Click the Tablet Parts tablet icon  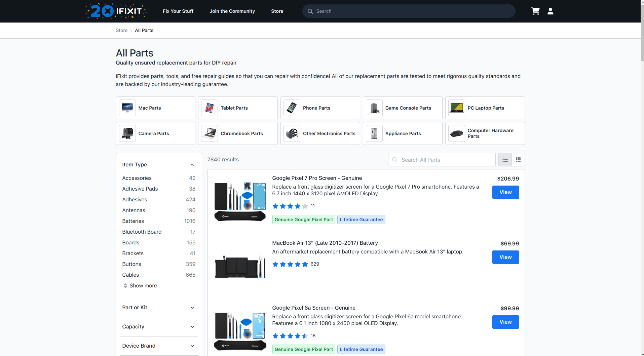[x=210, y=108]
